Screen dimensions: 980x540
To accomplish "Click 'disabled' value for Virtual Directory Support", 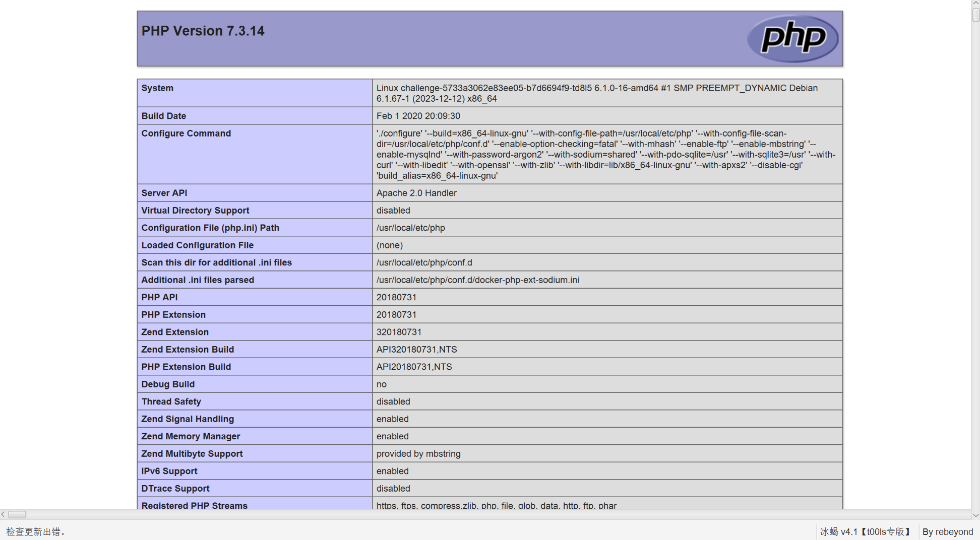I will (x=393, y=211).
